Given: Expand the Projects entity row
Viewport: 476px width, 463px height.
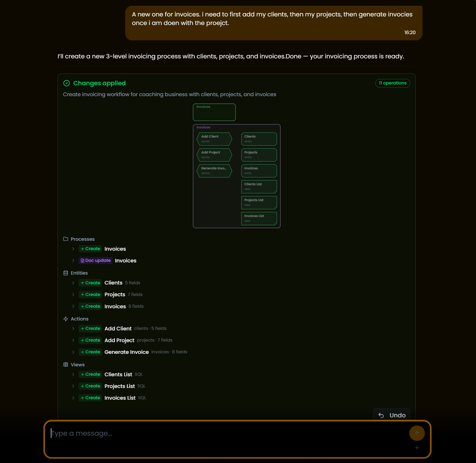Looking at the screenshot, I should pos(73,295).
